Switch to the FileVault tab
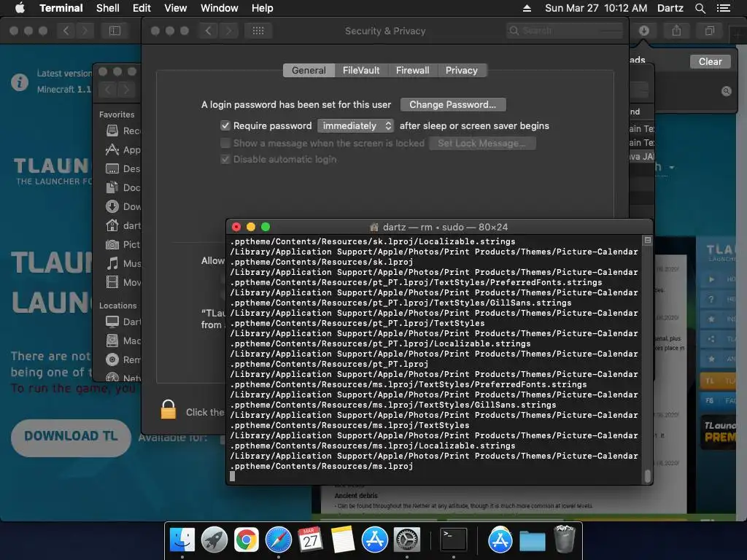This screenshot has height=560, width=747. pyautogui.click(x=361, y=71)
